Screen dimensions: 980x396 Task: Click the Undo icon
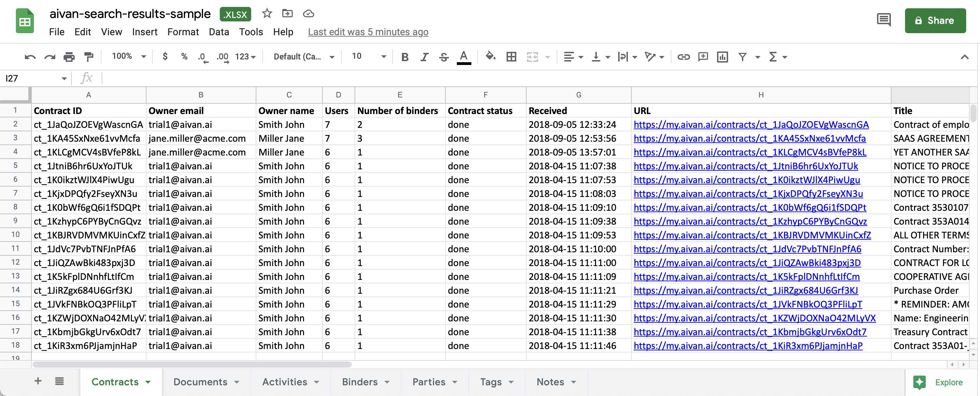[x=30, y=57]
